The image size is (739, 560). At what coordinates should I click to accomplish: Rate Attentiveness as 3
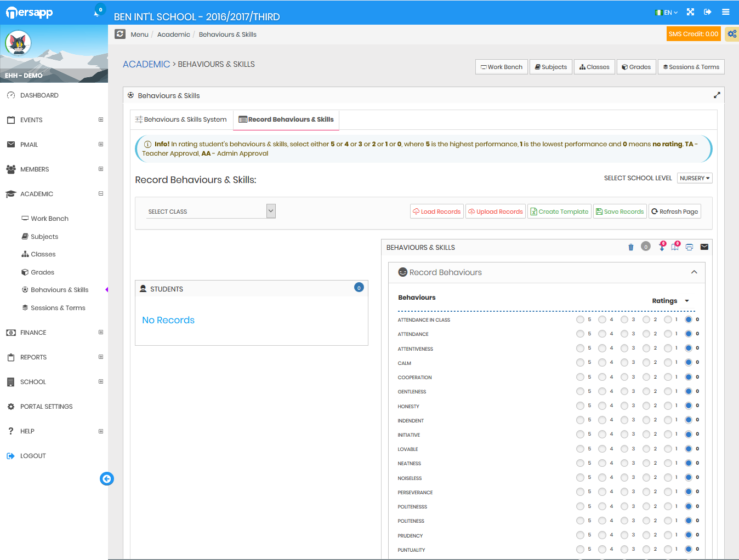point(624,348)
